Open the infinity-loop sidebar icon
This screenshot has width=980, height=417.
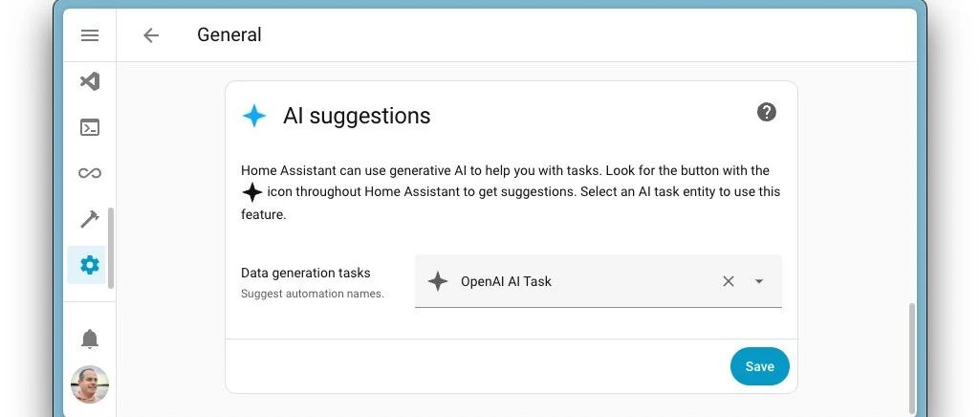pyautogui.click(x=90, y=173)
